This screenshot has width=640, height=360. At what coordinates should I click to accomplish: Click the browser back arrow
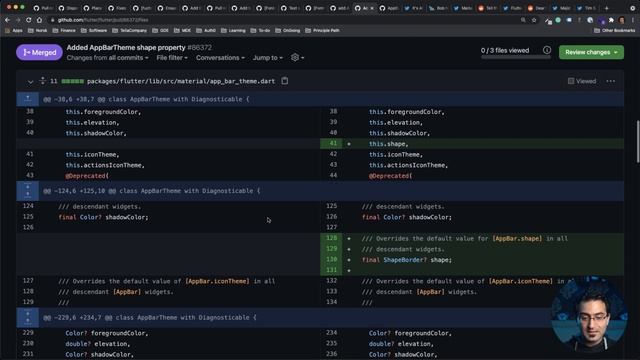coord(7,20)
